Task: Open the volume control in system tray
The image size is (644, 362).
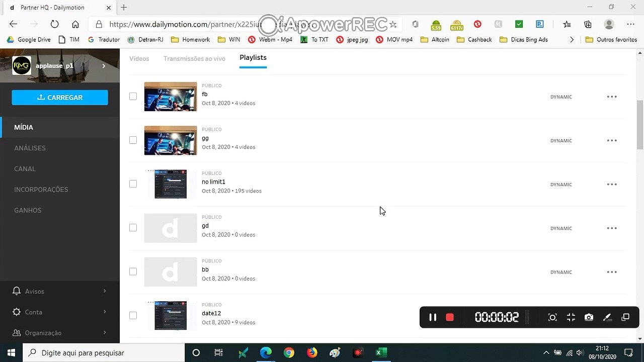Action: [x=580, y=352]
